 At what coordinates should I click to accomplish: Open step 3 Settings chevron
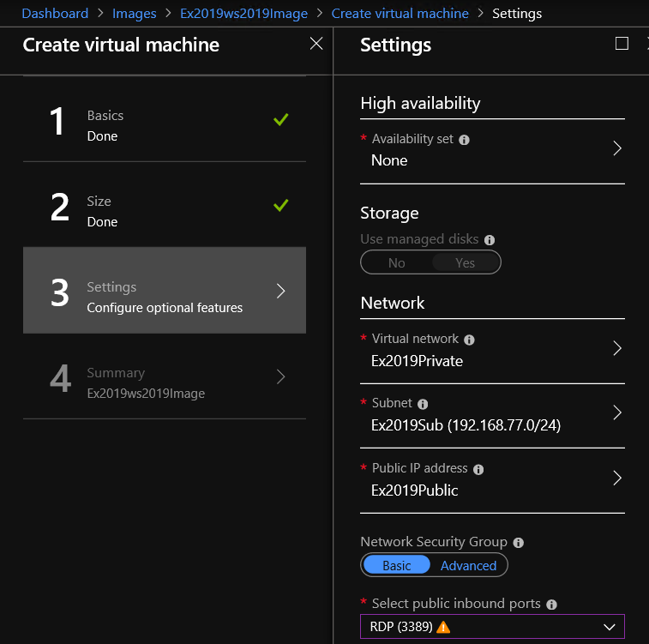click(x=280, y=291)
